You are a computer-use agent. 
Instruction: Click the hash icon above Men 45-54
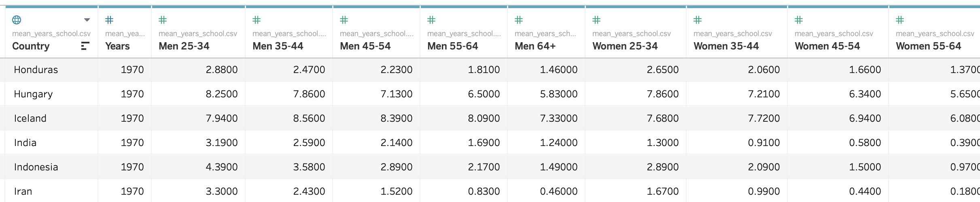pos(344,20)
